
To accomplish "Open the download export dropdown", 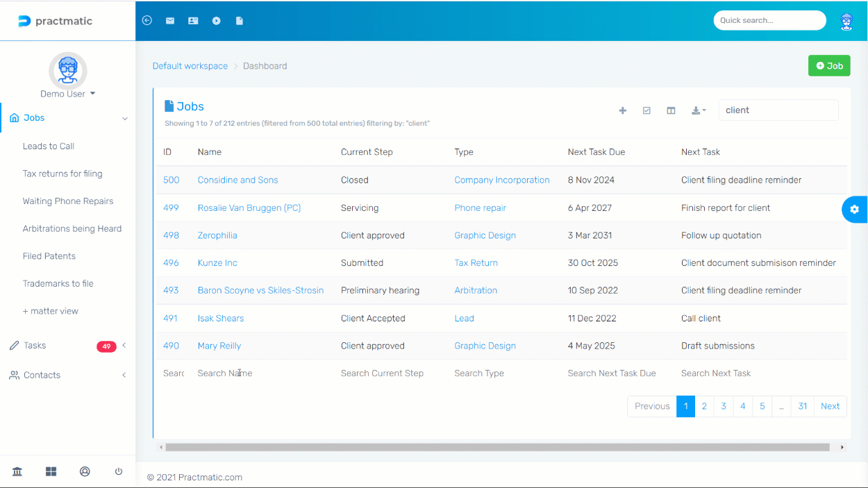I will [x=699, y=110].
